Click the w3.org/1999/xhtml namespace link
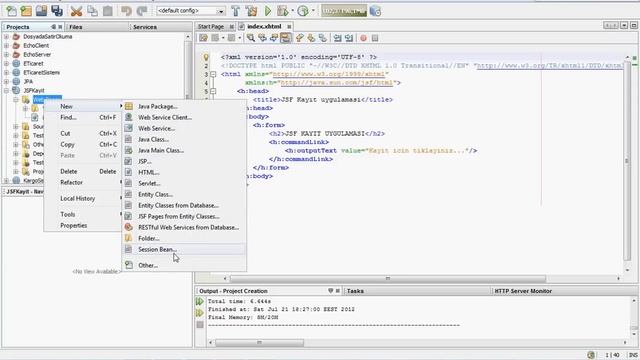 coord(329,74)
